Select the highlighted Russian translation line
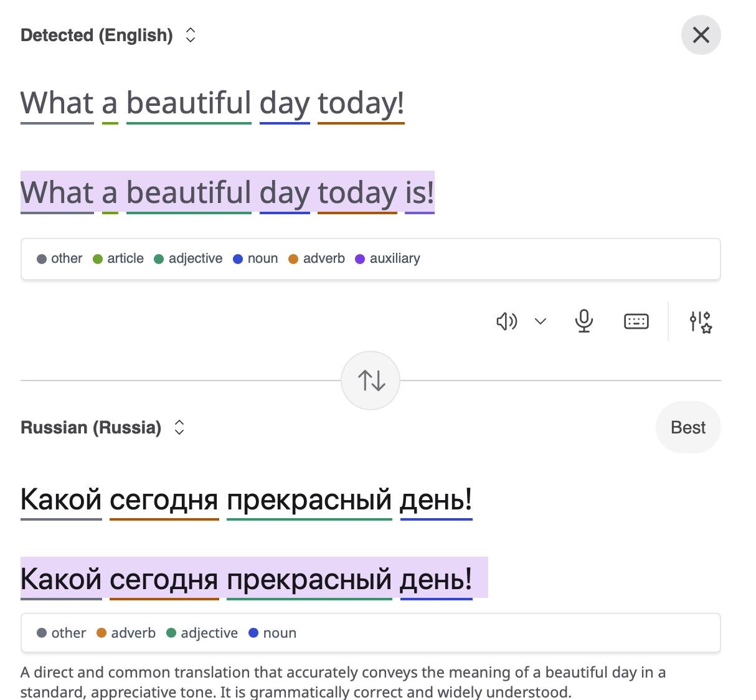This screenshot has width=756, height=700. [254, 579]
